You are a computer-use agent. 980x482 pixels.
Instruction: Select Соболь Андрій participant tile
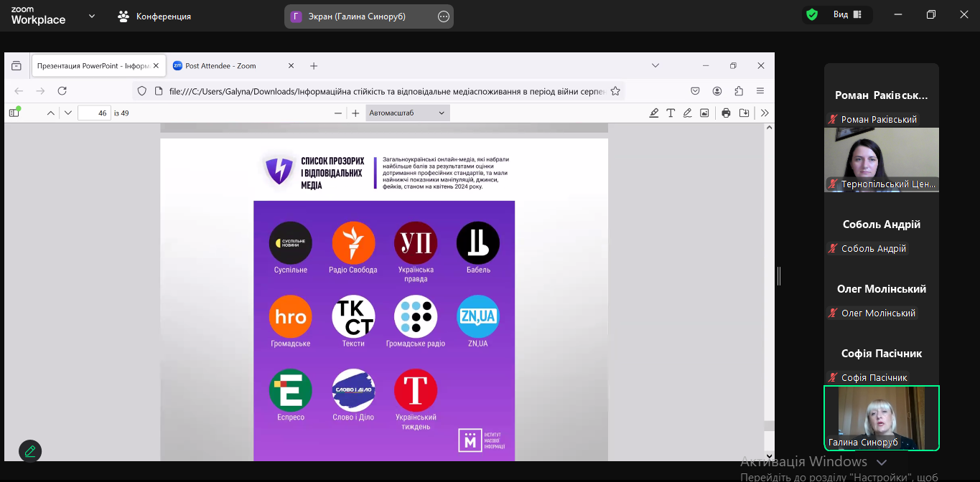point(882,224)
